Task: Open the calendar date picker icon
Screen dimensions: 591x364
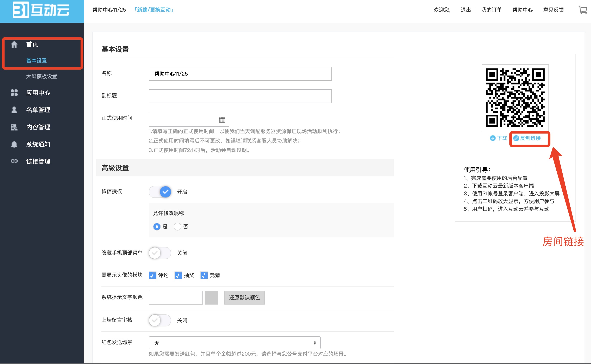Action: (222, 120)
